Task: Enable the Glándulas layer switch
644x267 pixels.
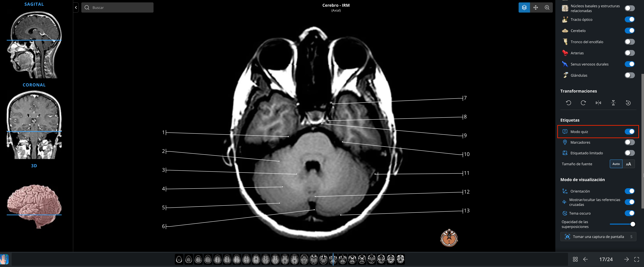Action: click(x=630, y=75)
